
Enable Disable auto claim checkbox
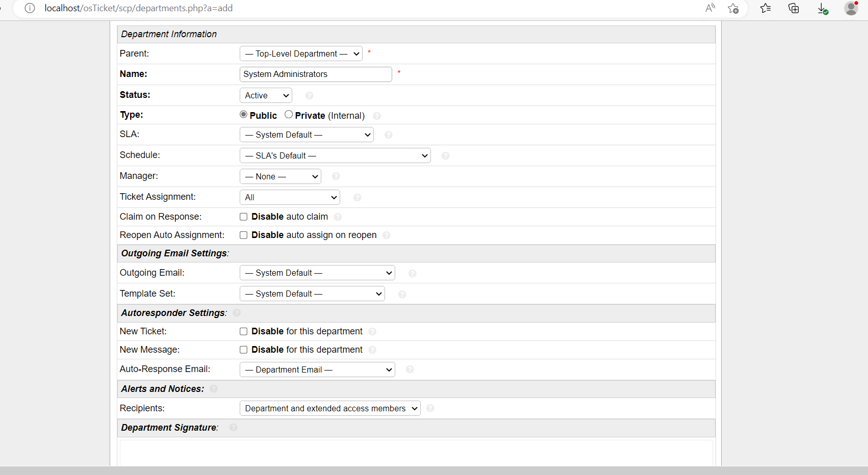pyautogui.click(x=243, y=217)
